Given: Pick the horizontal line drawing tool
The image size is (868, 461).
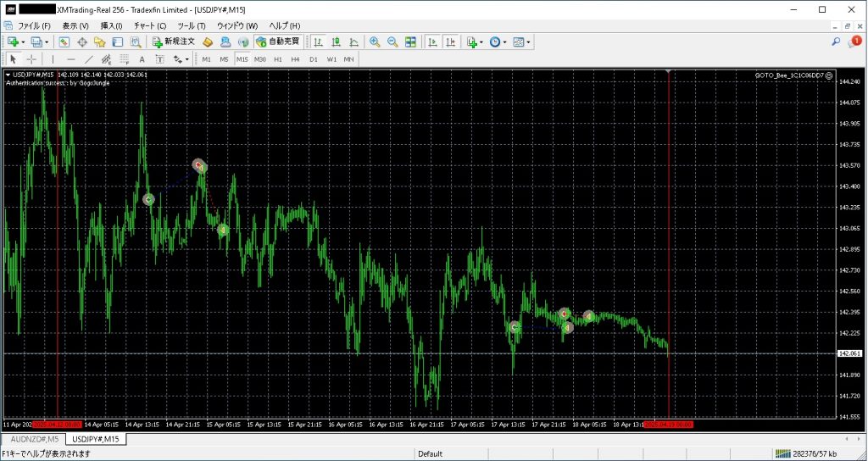Looking at the screenshot, I should click(x=70, y=59).
